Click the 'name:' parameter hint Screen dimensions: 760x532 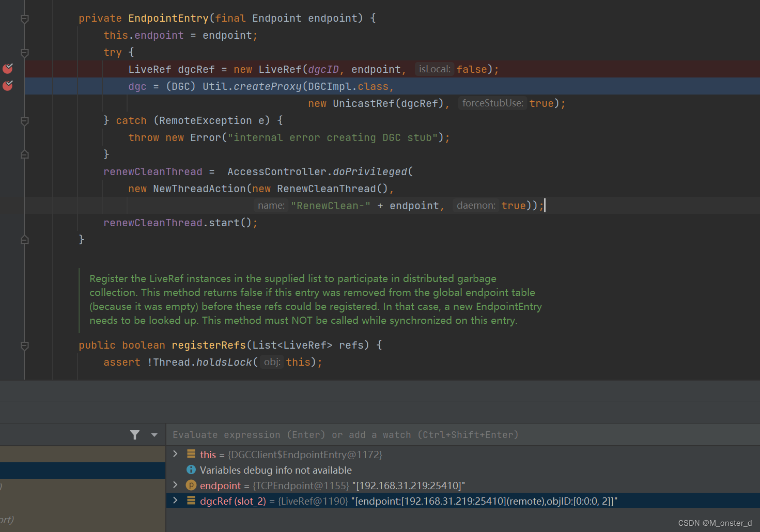point(271,206)
